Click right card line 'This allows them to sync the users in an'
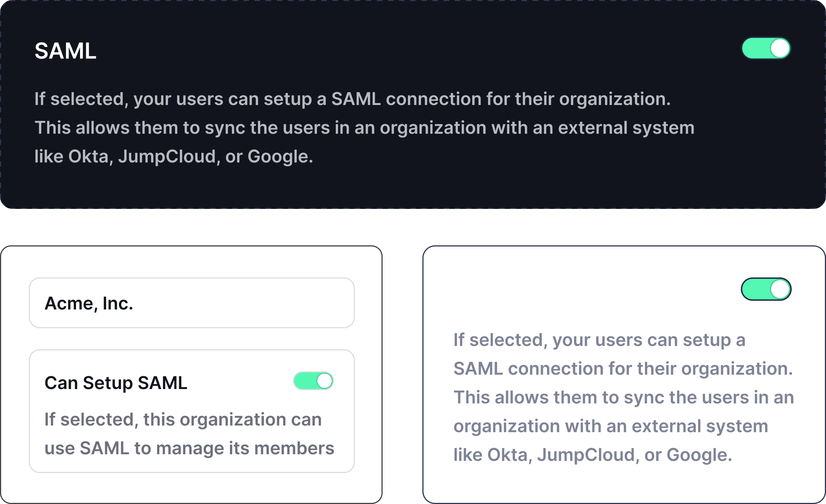Screen dimensions: 826x504 [x=623, y=398]
